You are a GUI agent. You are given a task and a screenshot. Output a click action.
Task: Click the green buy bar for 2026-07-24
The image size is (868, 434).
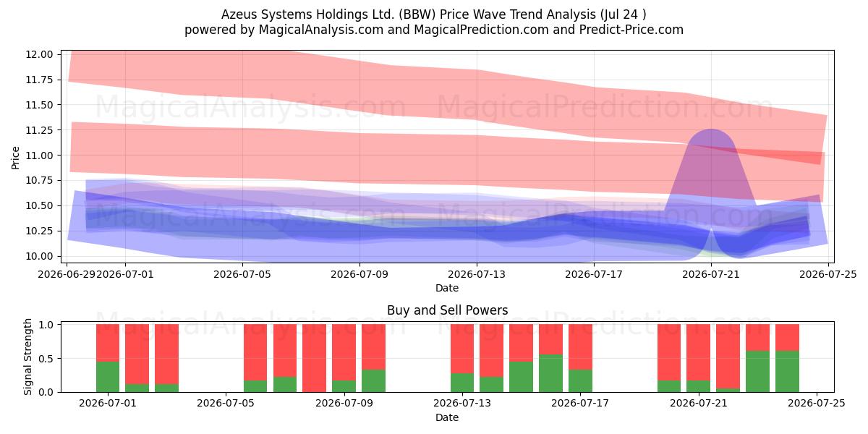(x=787, y=372)
